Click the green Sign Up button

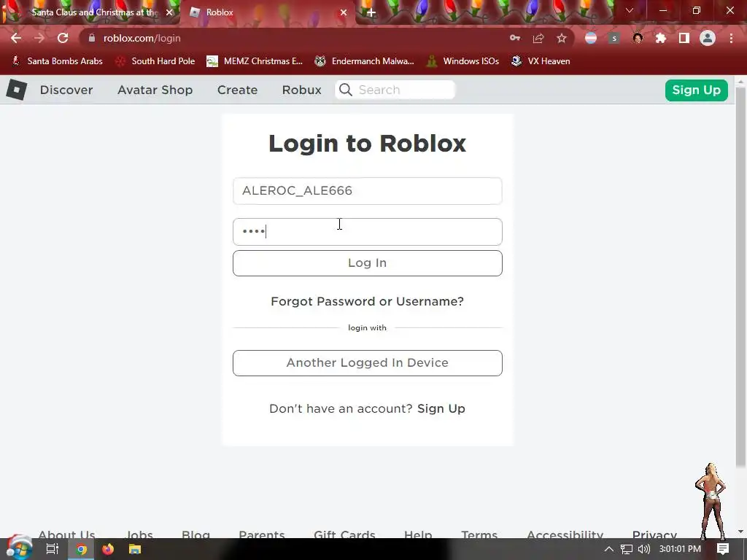pyautogui.click(x=696, y=90)
